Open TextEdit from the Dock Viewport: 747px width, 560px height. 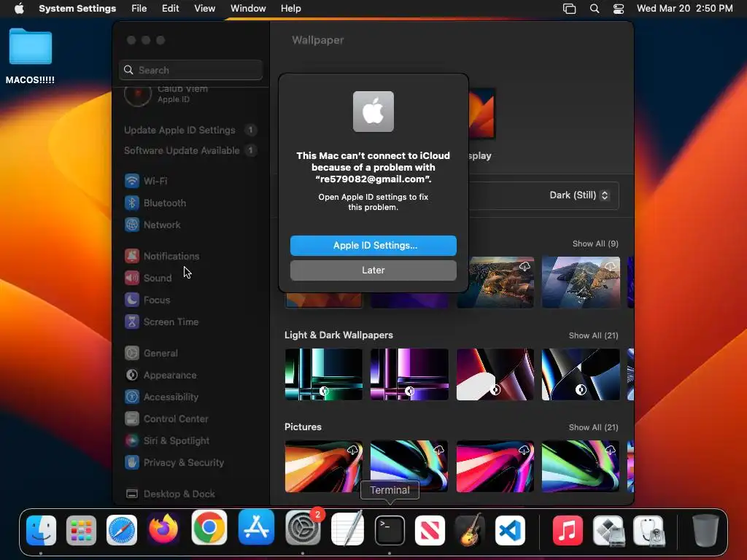pos(348,529)
